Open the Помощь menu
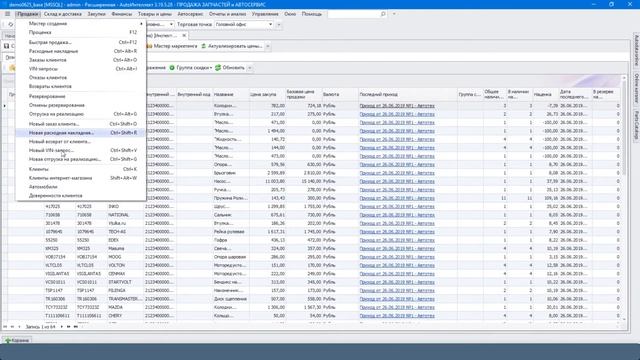 tap(311, 14)
